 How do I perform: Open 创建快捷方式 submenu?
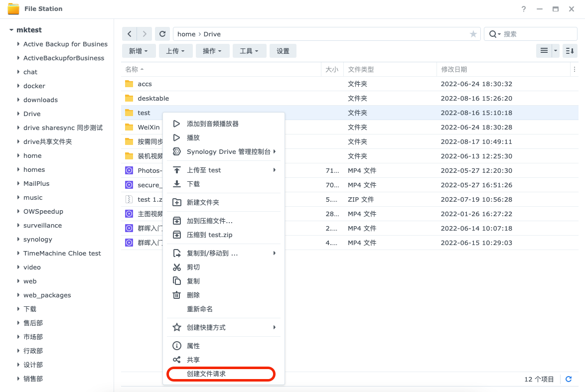pyautogui.click(x=223, y=327)
